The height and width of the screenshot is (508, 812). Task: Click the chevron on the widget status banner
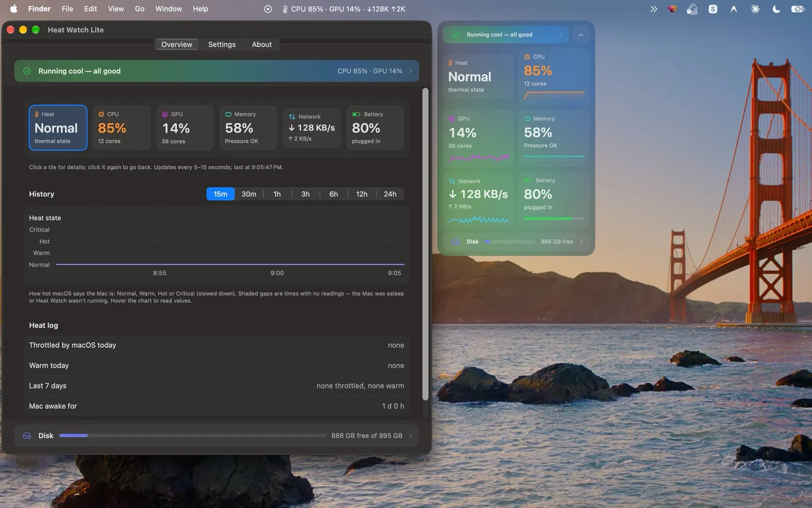(x=560, y=35)
